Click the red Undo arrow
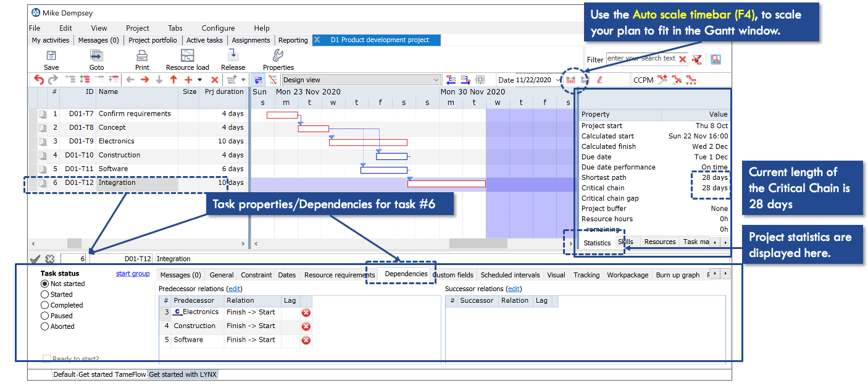The image size is (868, 388). click(39, 80)
